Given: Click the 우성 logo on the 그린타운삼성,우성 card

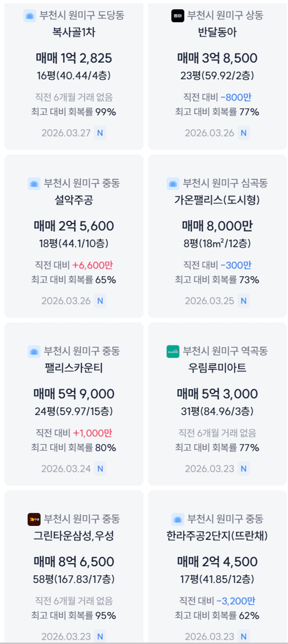Looking at the screenshot, I should point(34,519).
